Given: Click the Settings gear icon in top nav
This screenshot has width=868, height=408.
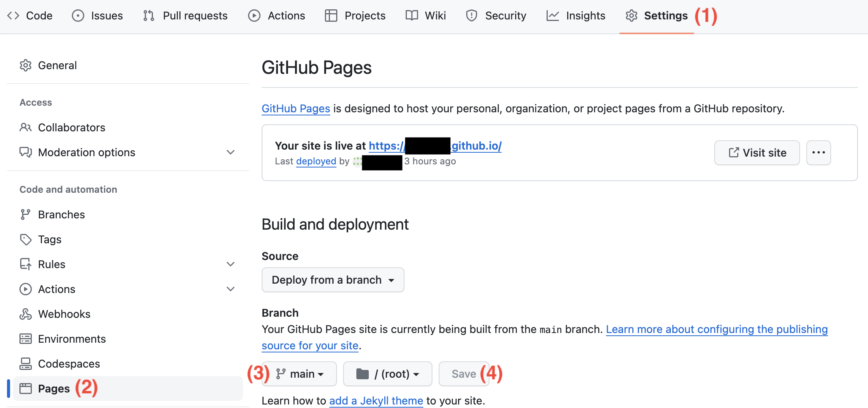Looking at the screenshot, I should point(632,16).
